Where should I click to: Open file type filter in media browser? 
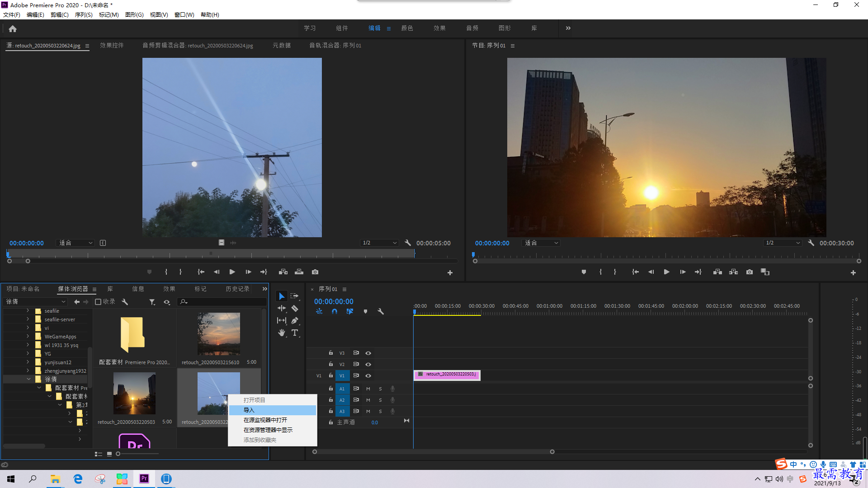pyautogui.click(x=152, y=302)
